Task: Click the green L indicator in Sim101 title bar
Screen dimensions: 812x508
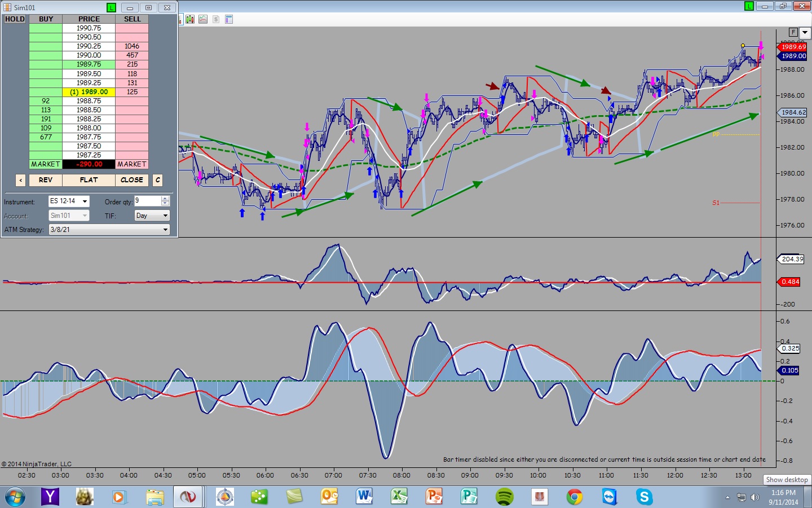Action: point(111,7)
